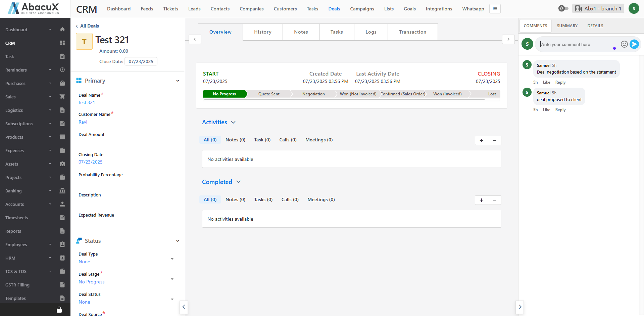Open the SUMMARY tab in right panel
644x316 pixels.
567,26
